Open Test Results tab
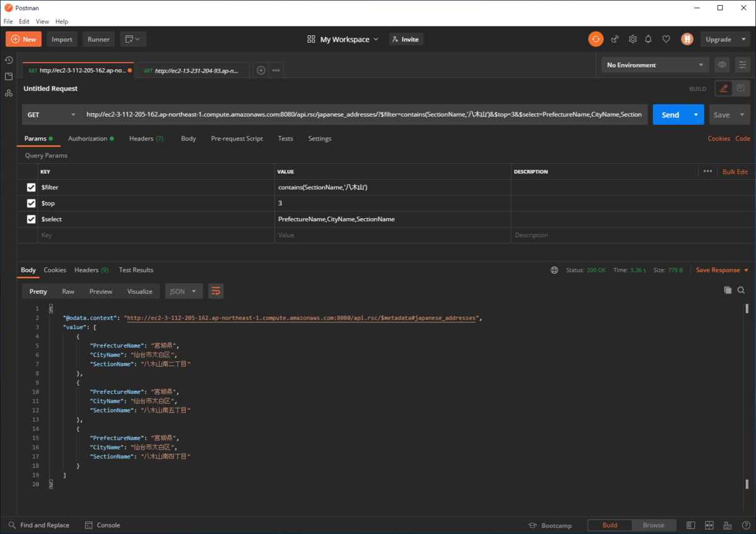The width and height of the screenshot is (756, 534). (136, 270)
